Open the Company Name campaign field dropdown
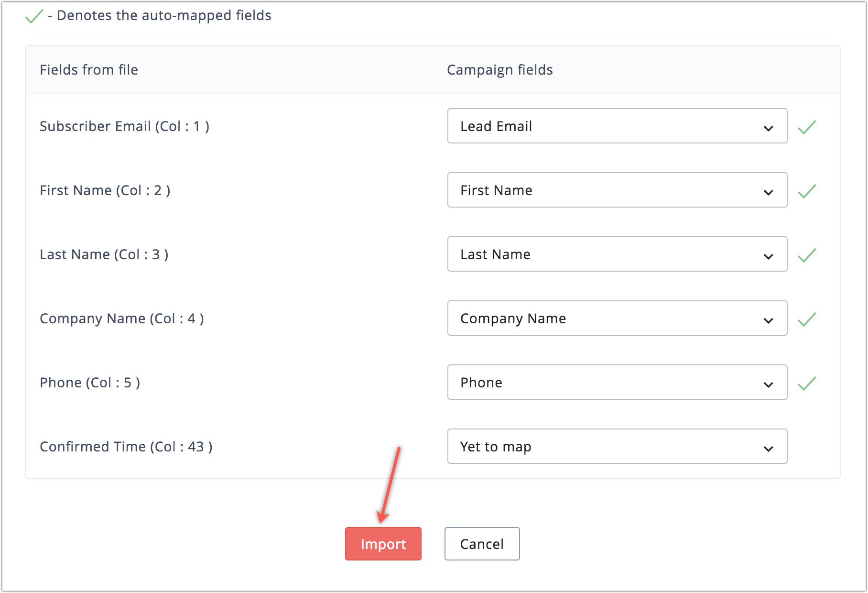The width and height of the screenshot is (868, 593). (x=617, y=318)
